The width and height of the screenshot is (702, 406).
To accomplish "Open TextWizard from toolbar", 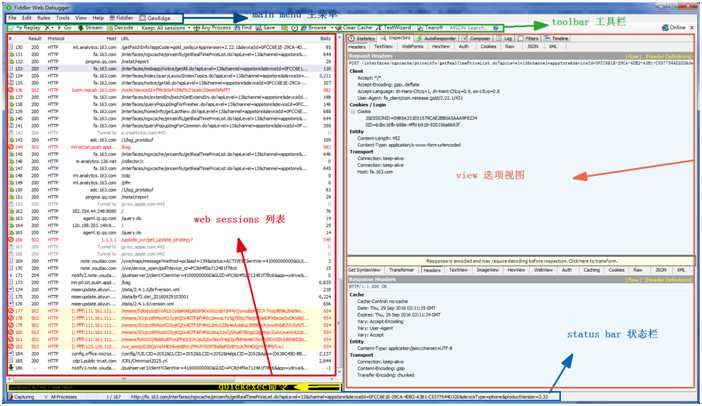I will click(x=394, y=28).
